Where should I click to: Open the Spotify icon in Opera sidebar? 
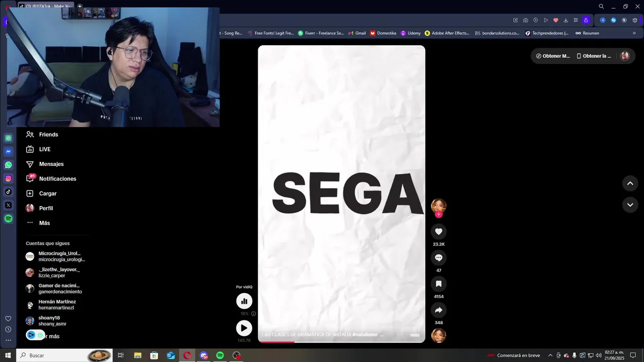tap(9, 219)
